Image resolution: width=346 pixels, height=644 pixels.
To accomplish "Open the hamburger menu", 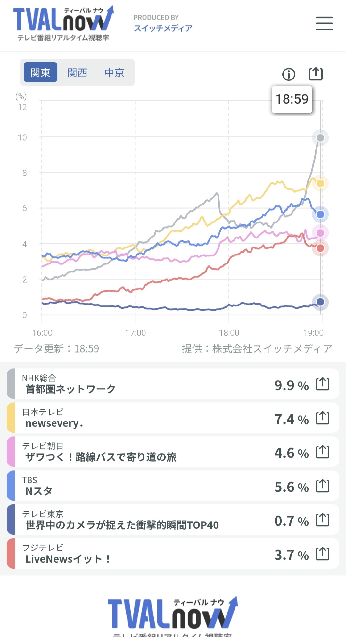I will pos(324,24).
